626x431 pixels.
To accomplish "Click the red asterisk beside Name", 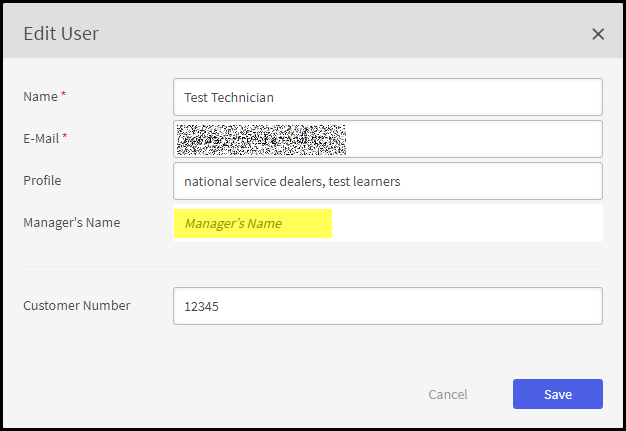I will tap(64, 95).
